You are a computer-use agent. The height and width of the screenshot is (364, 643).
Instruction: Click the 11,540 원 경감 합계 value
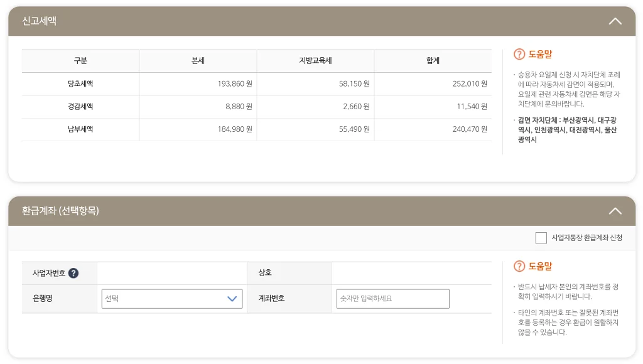click(472, 107)
